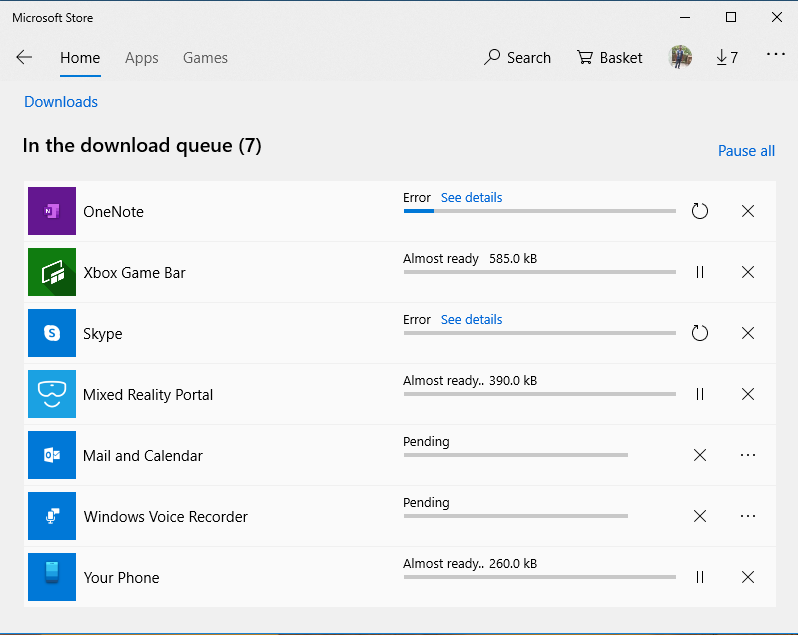Click the OneNote app icon
The width and height of the screenshot is (798, 635).
52,211
